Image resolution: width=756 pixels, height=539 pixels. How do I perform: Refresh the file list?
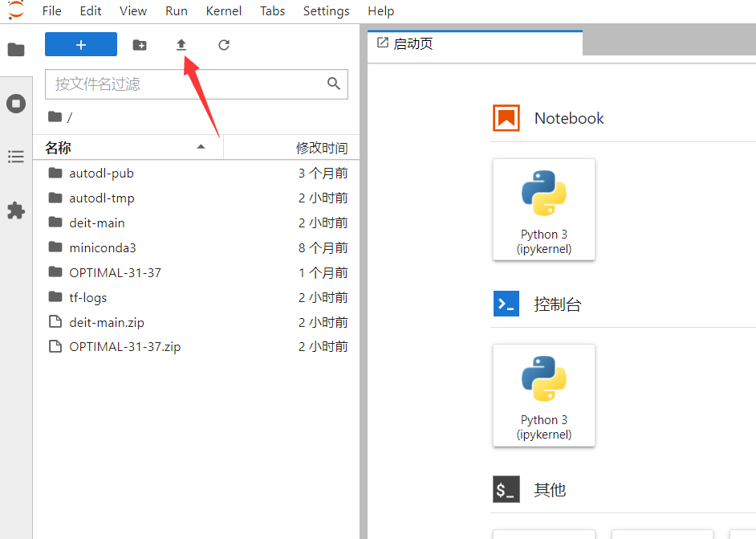click(x=224, y=45)
